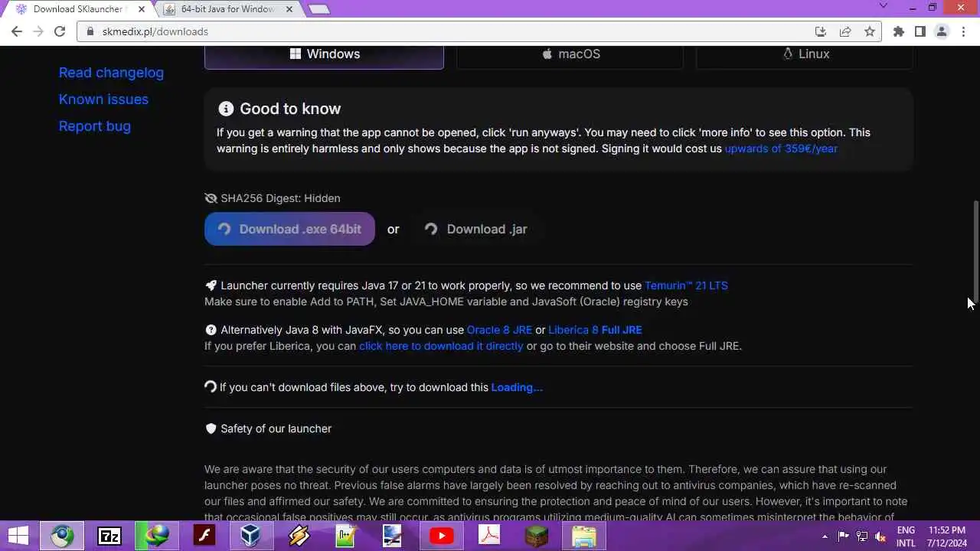Open VirtualBox from the taskbar

(251, 536)
